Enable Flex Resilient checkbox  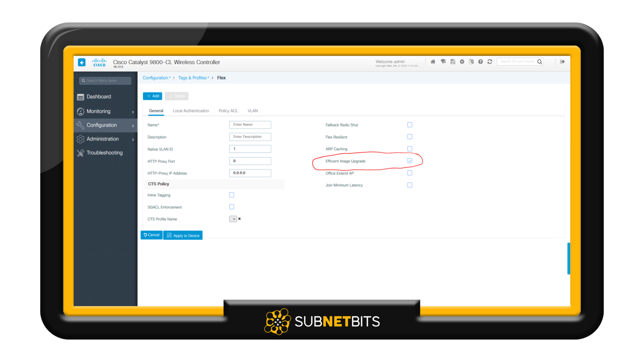coord(410,137)
